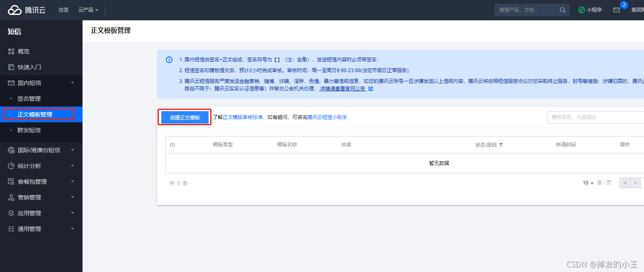Open the 小程序 mini program icon
Screen dimensions: 644x272
(x=582, y=10)
